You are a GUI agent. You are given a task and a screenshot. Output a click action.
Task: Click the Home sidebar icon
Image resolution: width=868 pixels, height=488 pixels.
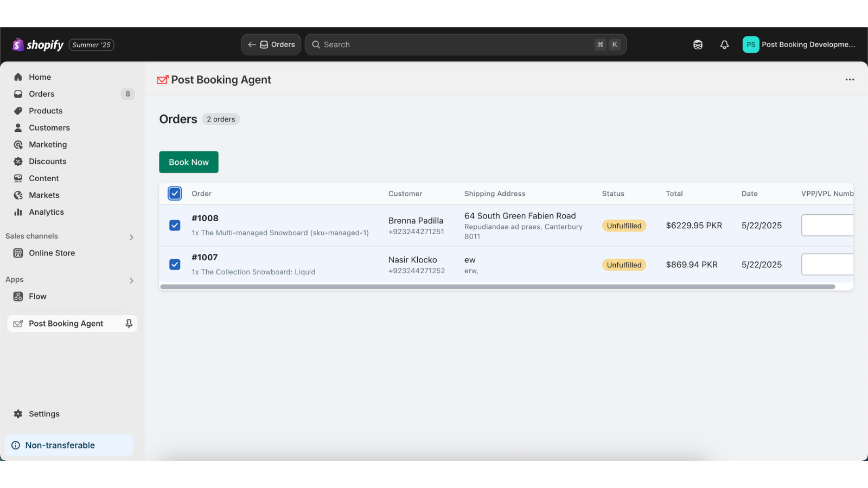click(x=18, y=77)
